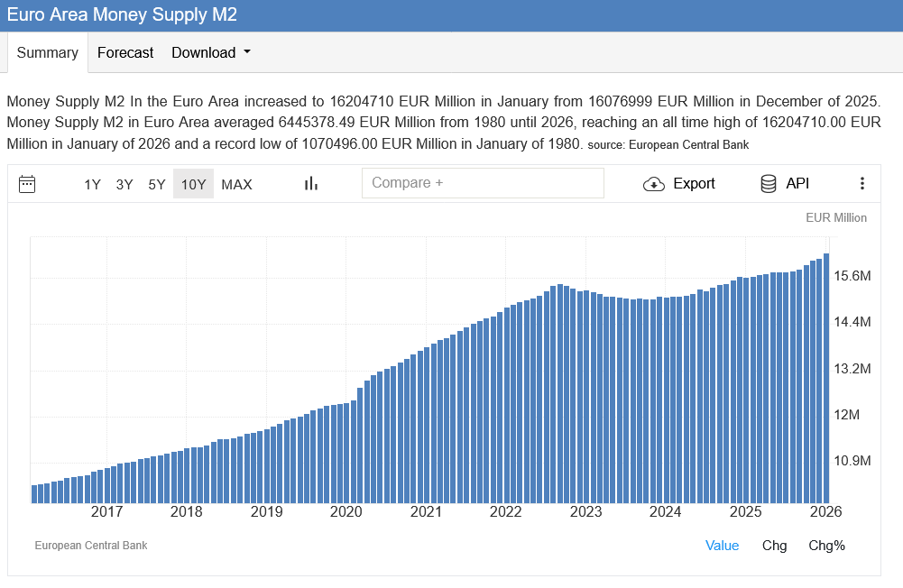Switch chart to Chg view

(x=774, y=545)
